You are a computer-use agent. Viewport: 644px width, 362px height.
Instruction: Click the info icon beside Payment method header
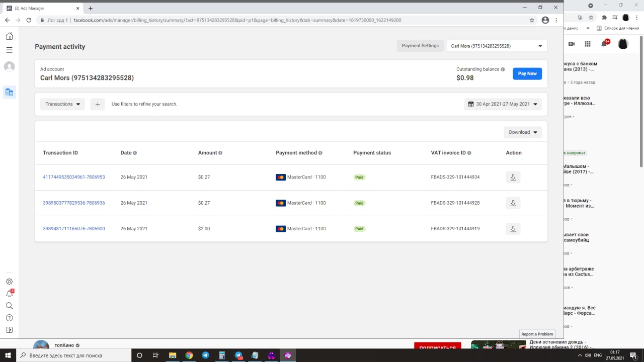[320, 153]
